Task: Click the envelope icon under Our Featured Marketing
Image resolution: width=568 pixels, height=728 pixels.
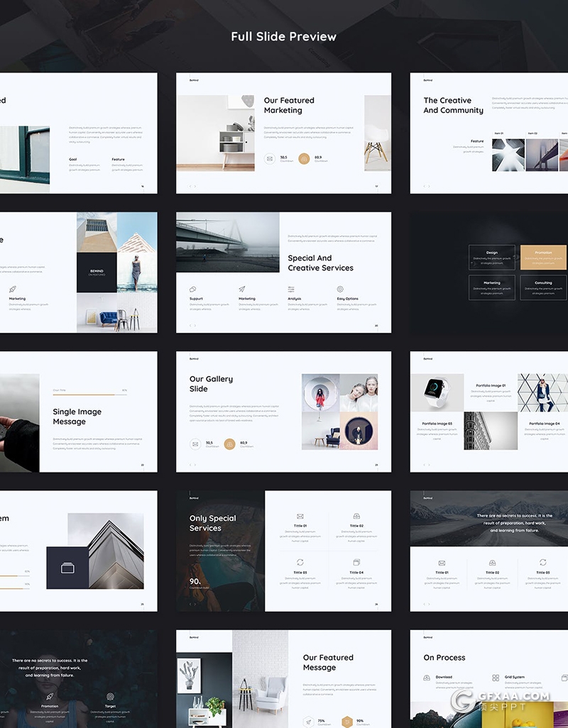Action: (x=270, y=159)
